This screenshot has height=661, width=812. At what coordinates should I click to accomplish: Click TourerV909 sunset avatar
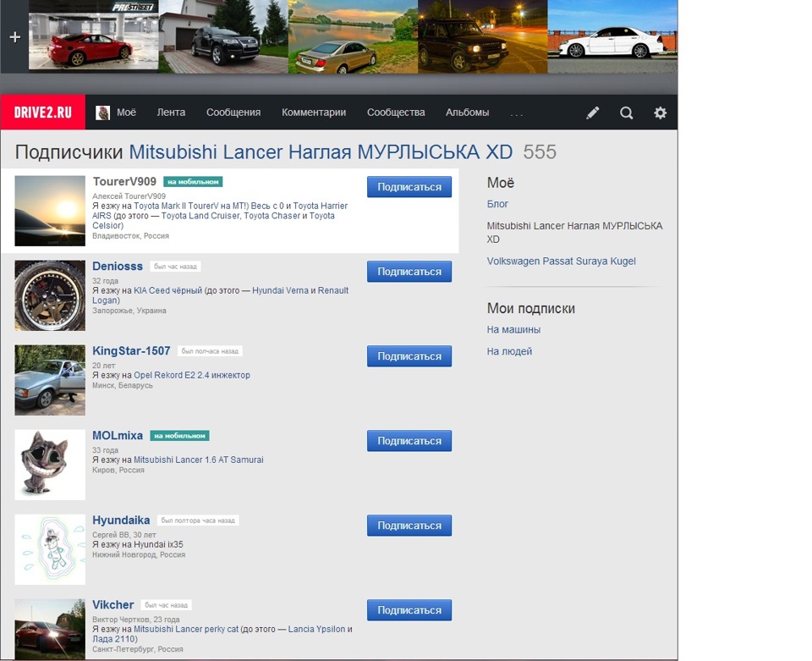[50, 211]
